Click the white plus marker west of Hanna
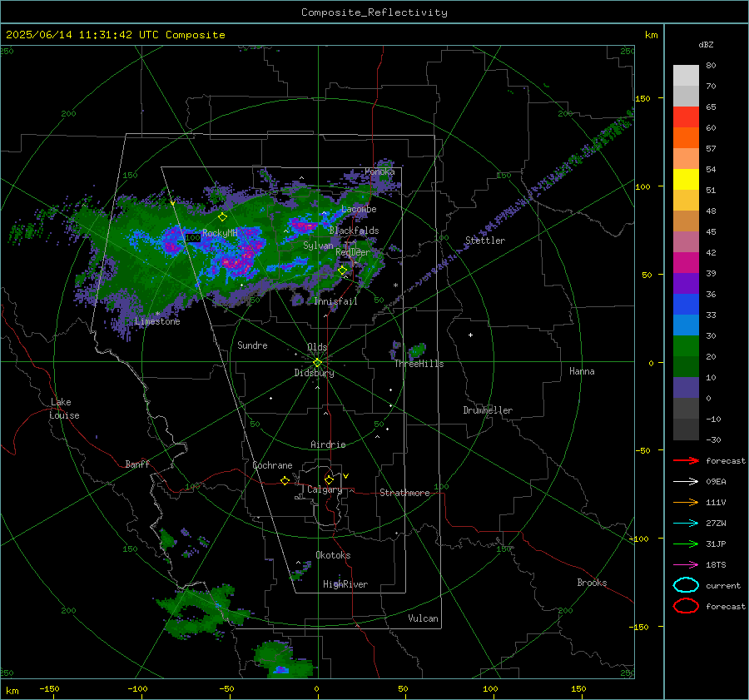The width and height of the screenshot is (749, 700). pos(470,335)
